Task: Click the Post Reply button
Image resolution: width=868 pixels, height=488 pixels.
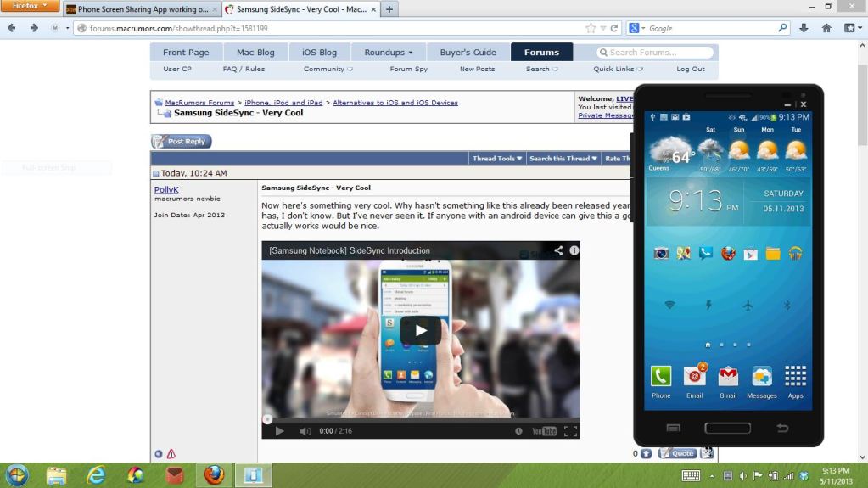Action: pos(182,141)
